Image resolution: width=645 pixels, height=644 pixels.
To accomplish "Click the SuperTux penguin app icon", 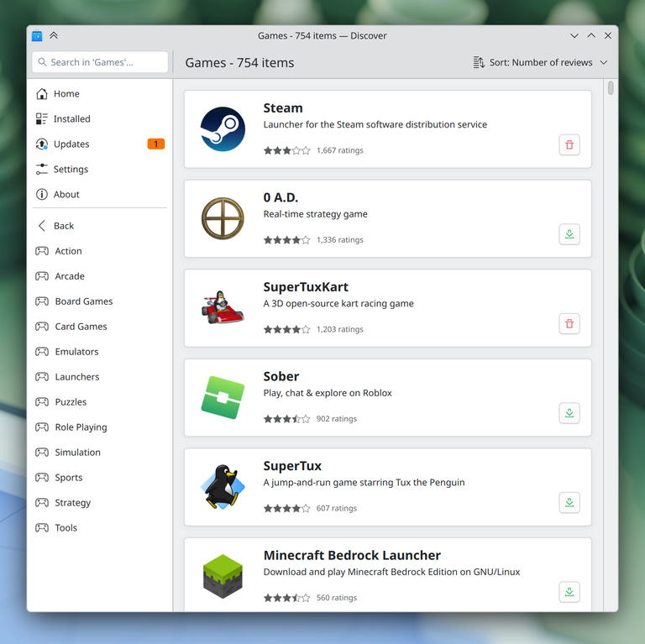I will pyautogui.click(x=223, y=487).
